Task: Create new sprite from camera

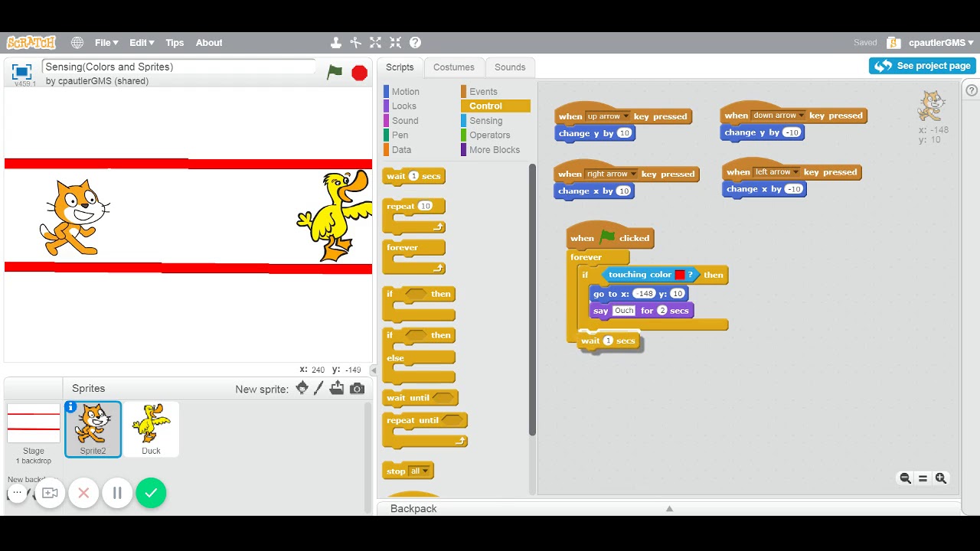Action: tap(357, 389)
